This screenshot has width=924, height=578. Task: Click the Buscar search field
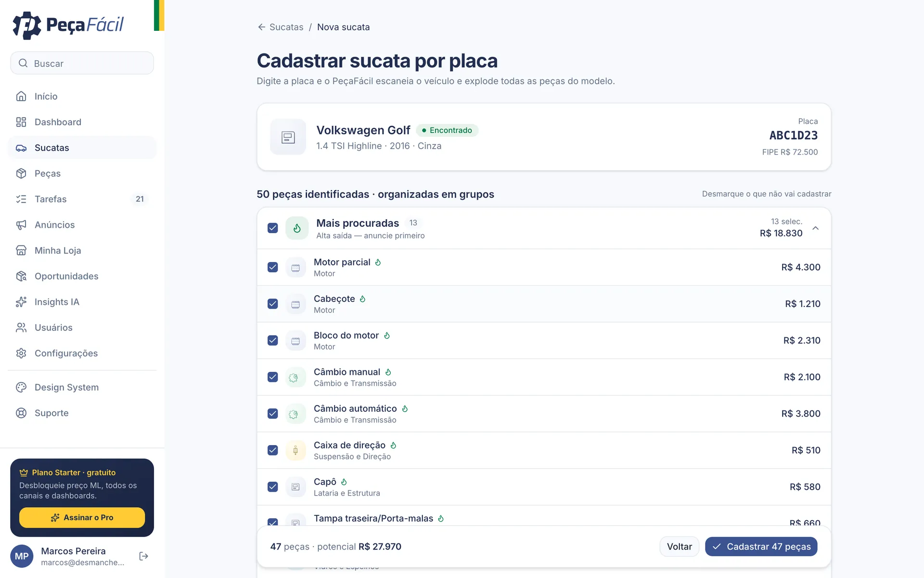pos(82,63)
